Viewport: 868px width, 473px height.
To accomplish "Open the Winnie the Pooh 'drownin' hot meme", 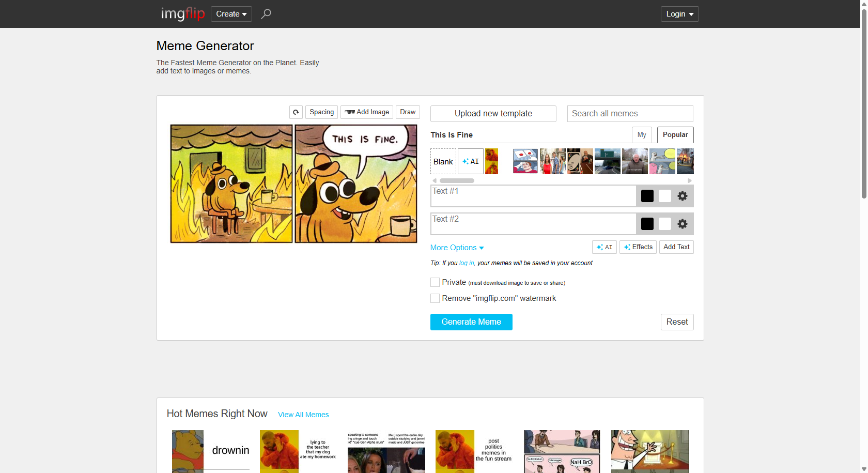I will click(x=211, y=451).
